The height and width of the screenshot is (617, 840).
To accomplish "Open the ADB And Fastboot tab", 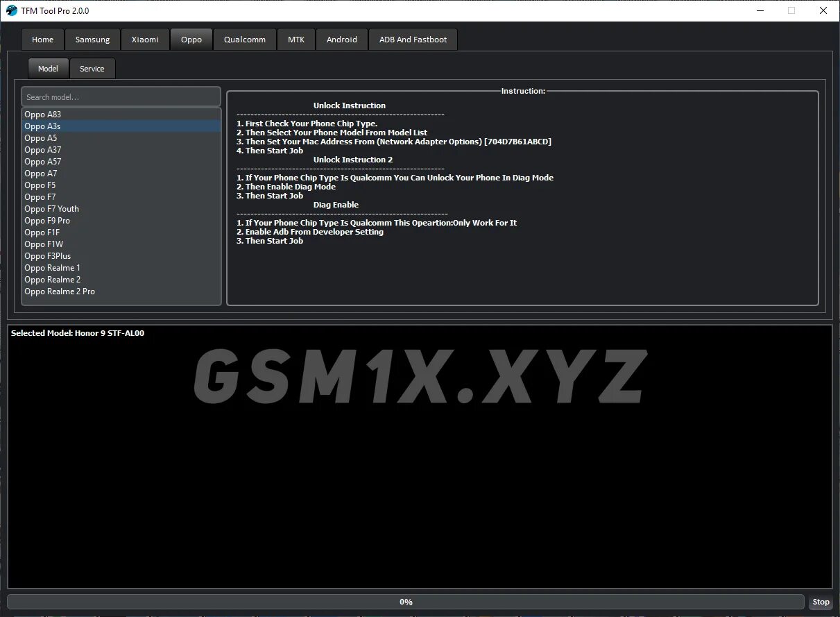I will click(x=413, y=40).
